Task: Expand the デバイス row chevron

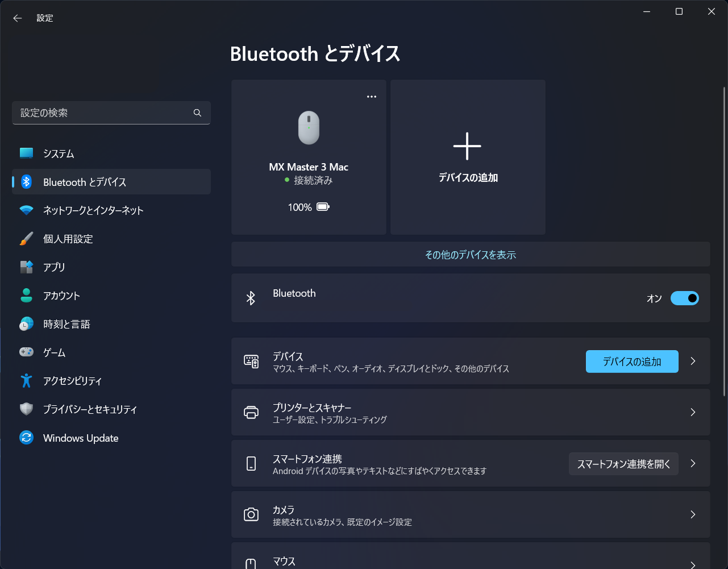Action: pos(693,362)
